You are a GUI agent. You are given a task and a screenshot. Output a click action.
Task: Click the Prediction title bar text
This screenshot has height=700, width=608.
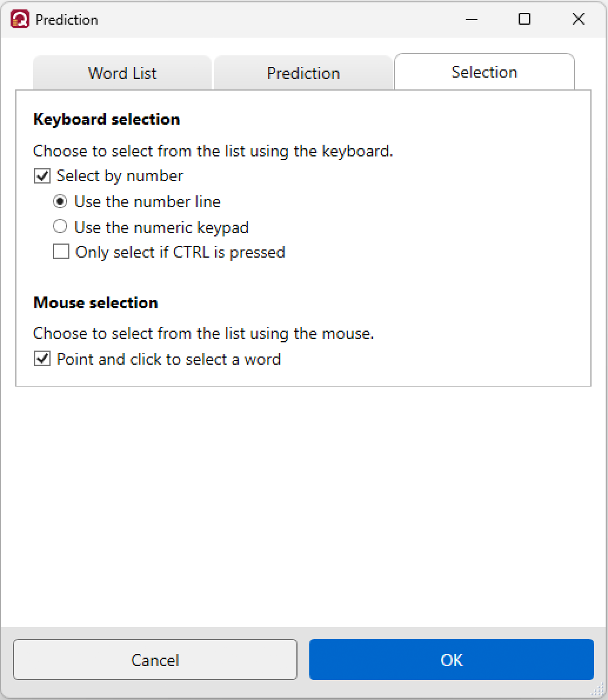[x=66, y=19]
